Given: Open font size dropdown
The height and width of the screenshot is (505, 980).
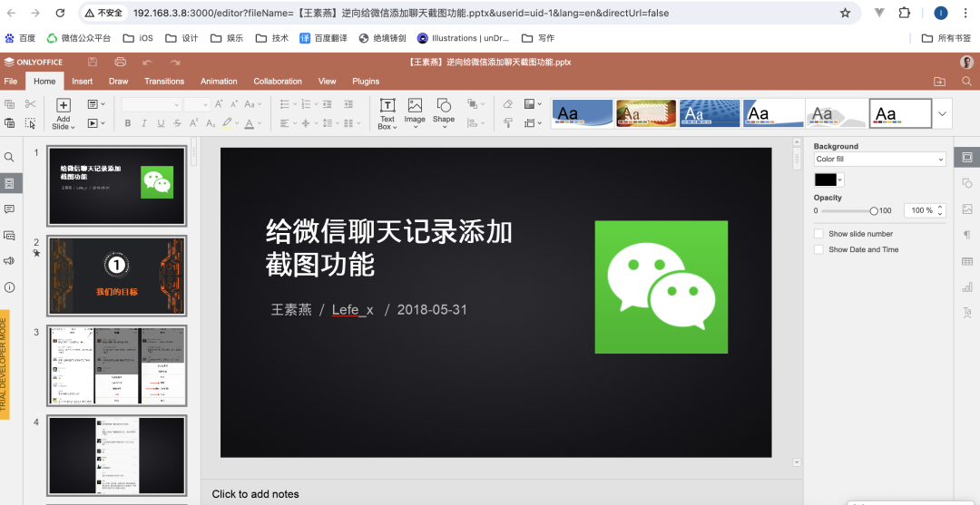Looking at the screenshot, I should pos(196,104).
